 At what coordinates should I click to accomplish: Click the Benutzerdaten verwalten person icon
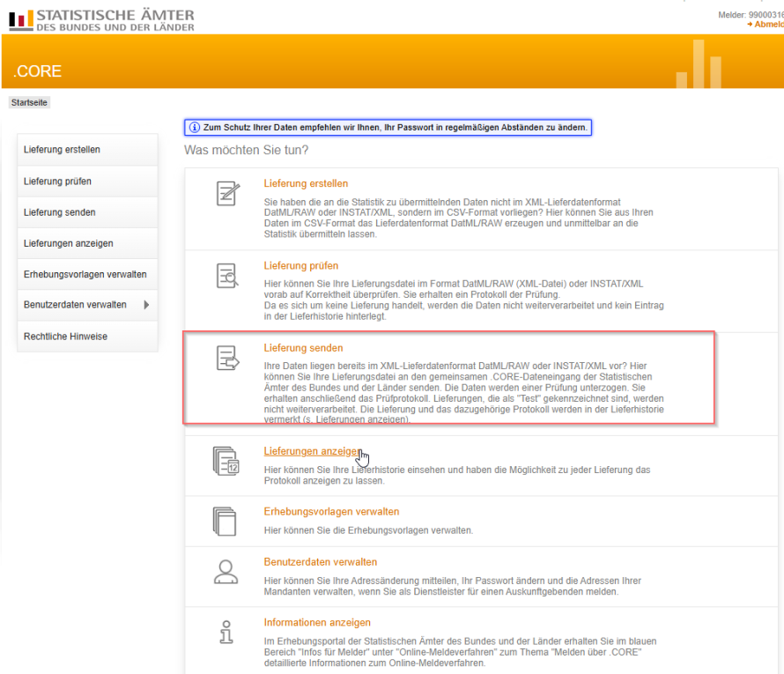click(x=226, y=572)
